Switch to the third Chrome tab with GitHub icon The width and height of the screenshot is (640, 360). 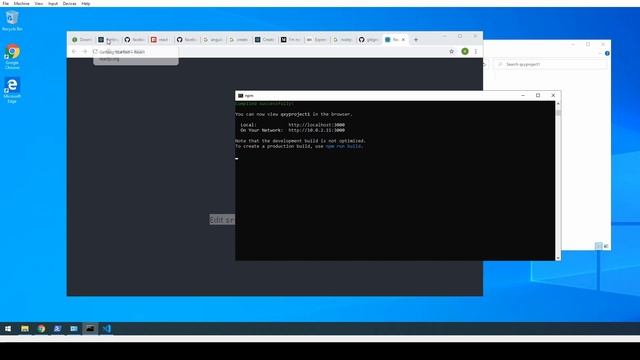point(134,40)
